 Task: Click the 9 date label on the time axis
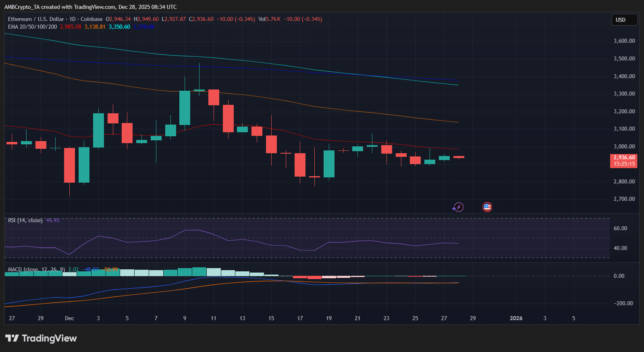[x=185, y=318]
